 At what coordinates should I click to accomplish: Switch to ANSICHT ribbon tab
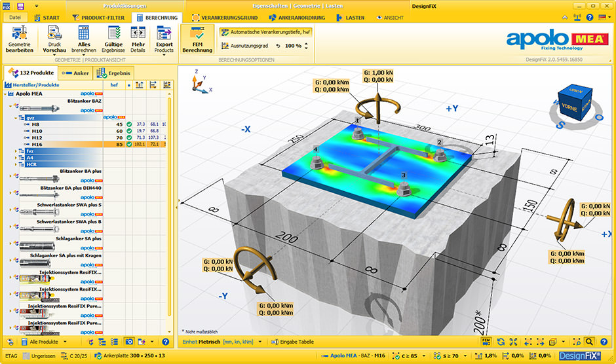click(389, 18)
